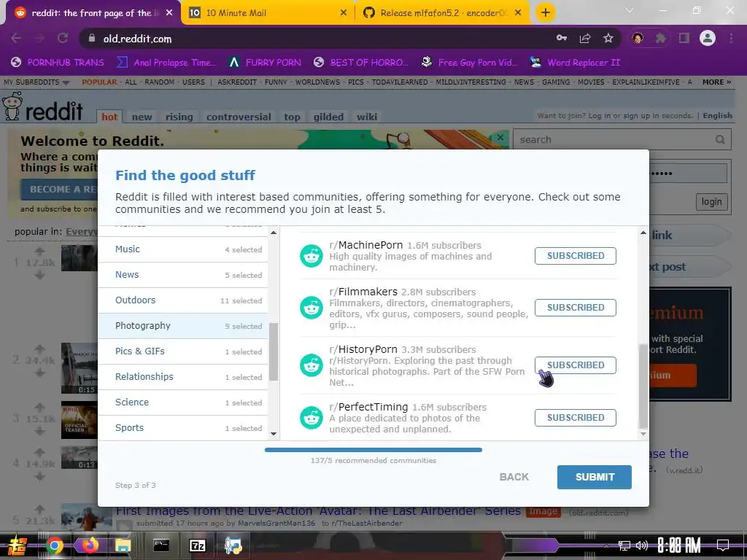
Task: Select the Music category
Action: [183, 249]
